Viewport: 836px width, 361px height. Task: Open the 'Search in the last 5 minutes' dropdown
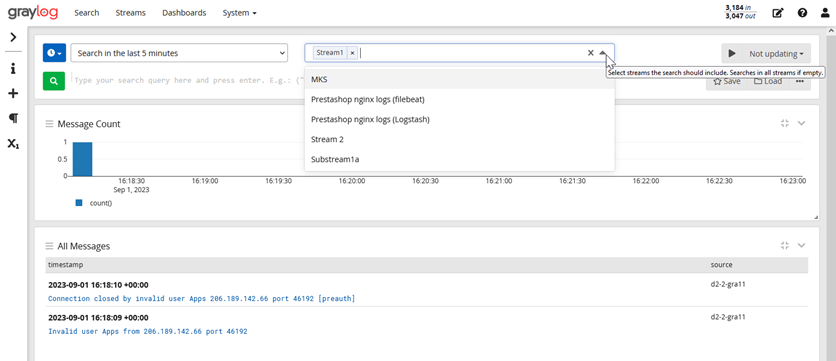(179, 53)
